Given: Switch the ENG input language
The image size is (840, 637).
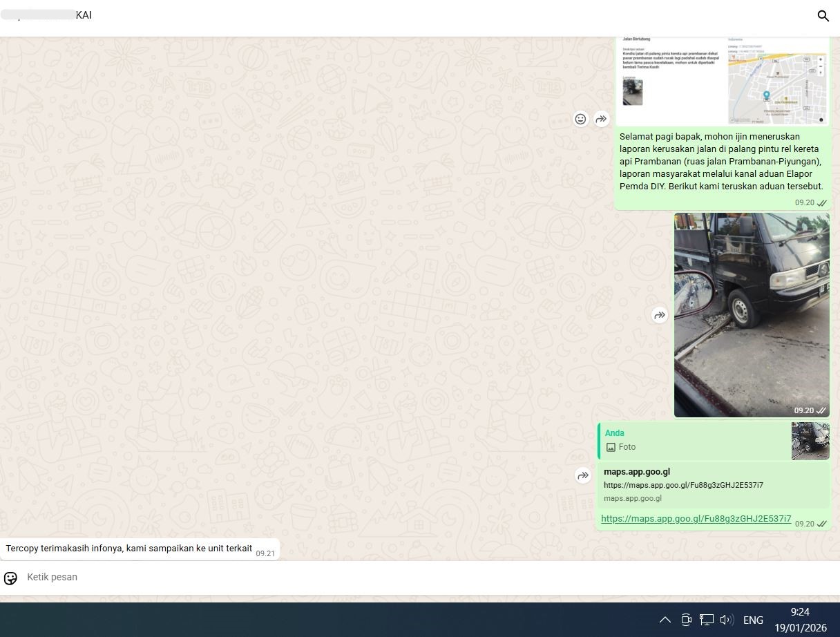Looking at the screenshot, I should (x=753, y=620).
